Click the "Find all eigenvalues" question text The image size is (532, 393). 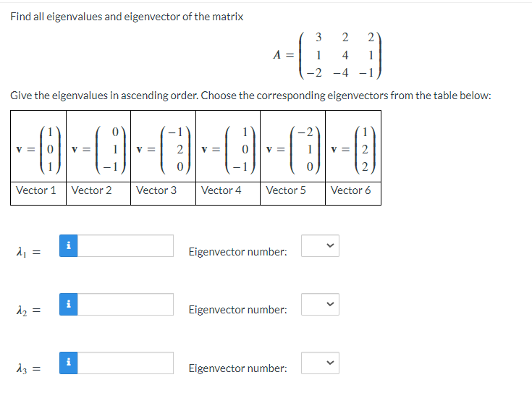tap(127, 17)
